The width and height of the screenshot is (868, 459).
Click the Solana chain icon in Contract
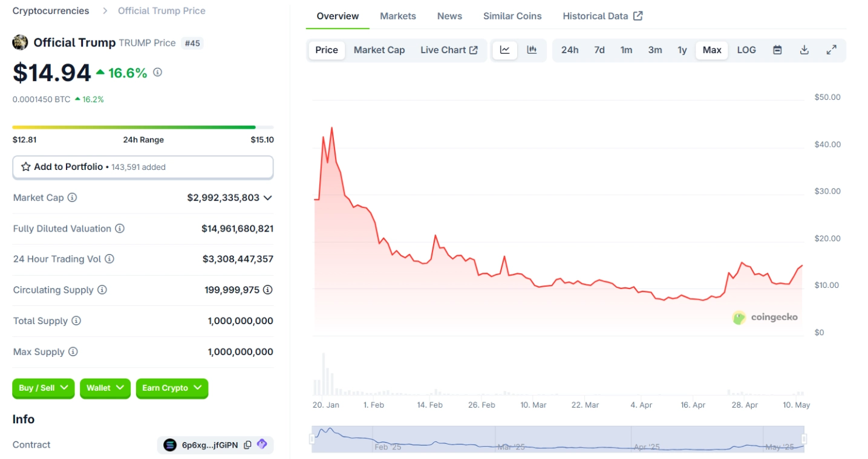170,444
